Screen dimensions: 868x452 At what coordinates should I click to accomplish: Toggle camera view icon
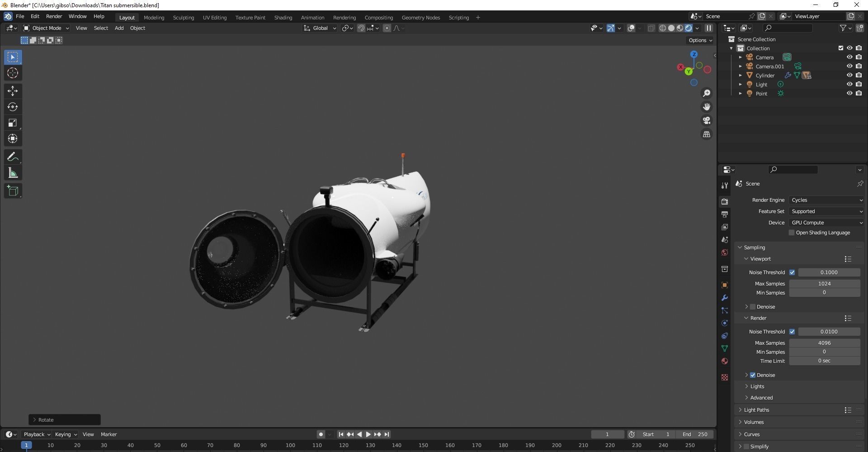pos(706,120)
